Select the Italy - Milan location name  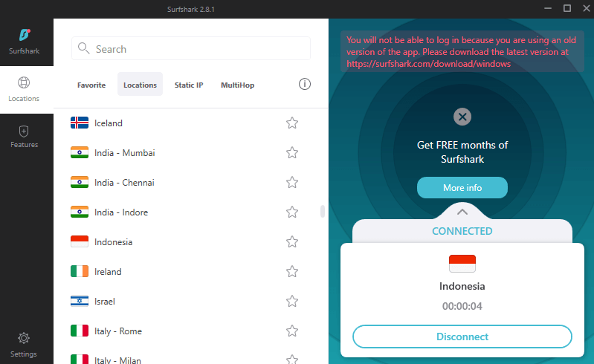[x=117, y=360]
